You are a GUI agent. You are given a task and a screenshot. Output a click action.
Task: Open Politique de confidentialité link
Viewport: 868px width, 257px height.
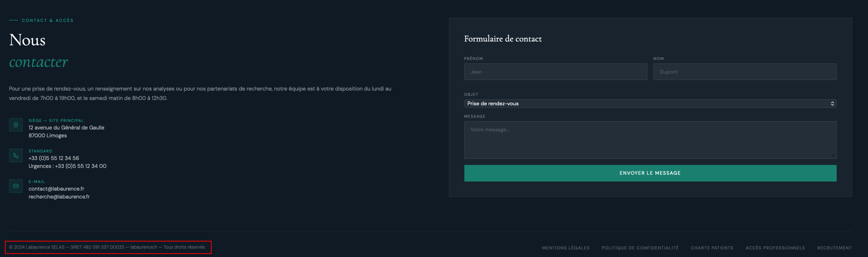coord(640,248)
